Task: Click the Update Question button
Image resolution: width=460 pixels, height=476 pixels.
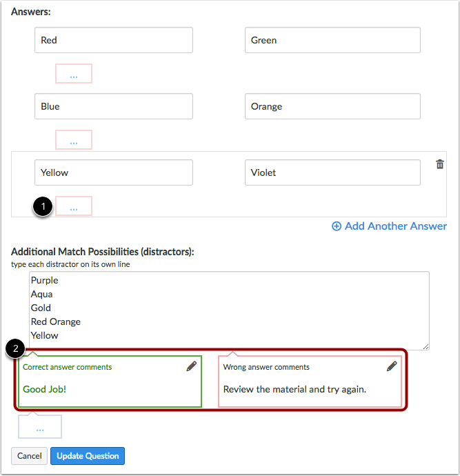Action: [x=88, y=456]
